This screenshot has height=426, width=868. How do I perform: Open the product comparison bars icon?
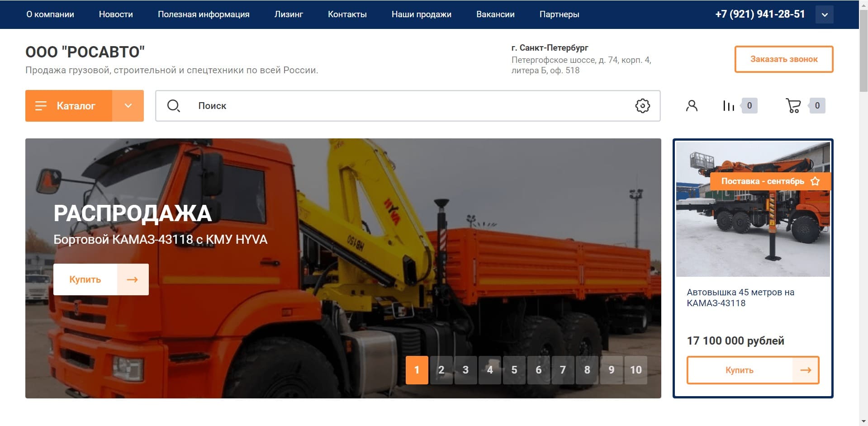(x=728, y=106)
